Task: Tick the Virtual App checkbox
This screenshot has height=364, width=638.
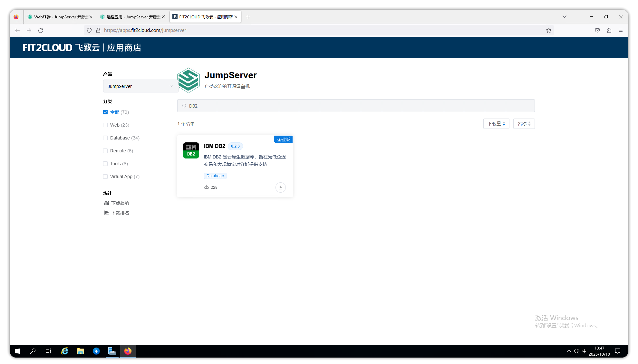Action: (x=105, y=177)
